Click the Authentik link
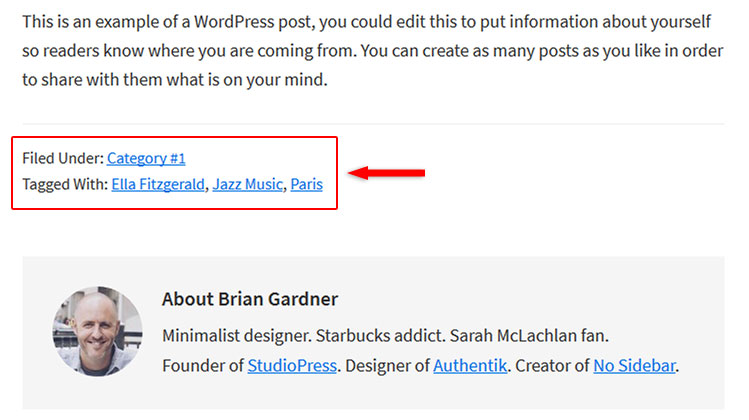749x420 pixels. pyautogui.click(x=470, y=366)
